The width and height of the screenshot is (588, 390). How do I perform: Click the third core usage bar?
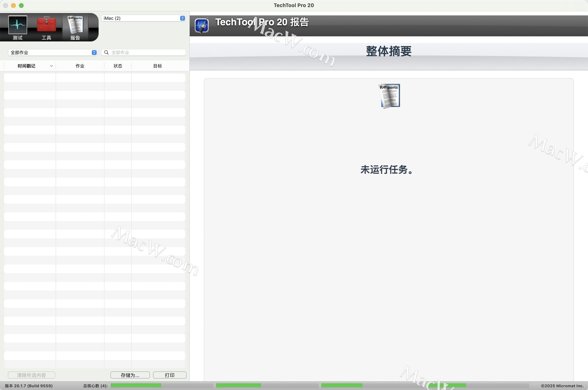click(372, 385)
